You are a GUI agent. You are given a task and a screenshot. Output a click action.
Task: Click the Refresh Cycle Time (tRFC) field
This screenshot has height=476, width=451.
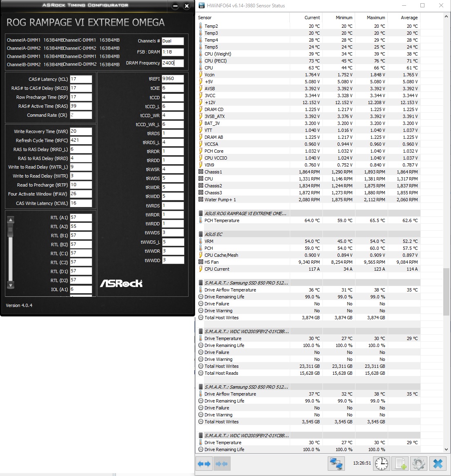click(x=81, y=140)
